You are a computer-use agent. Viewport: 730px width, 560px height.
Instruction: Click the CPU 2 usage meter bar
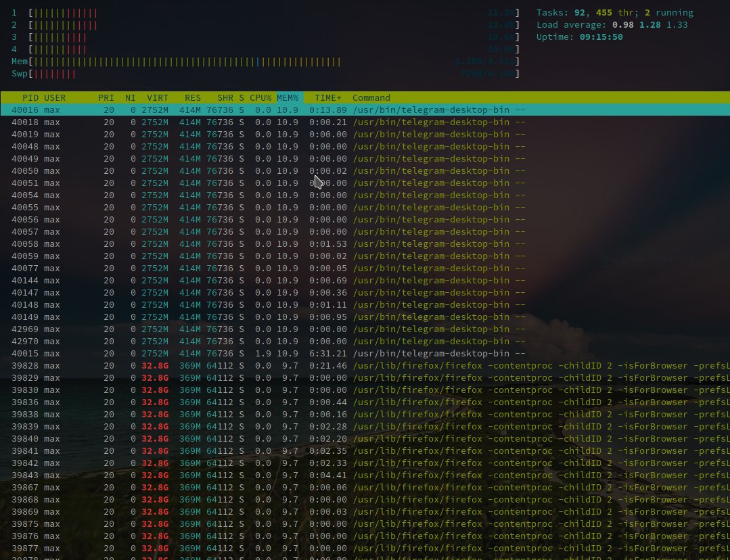[x=274, y=25]
